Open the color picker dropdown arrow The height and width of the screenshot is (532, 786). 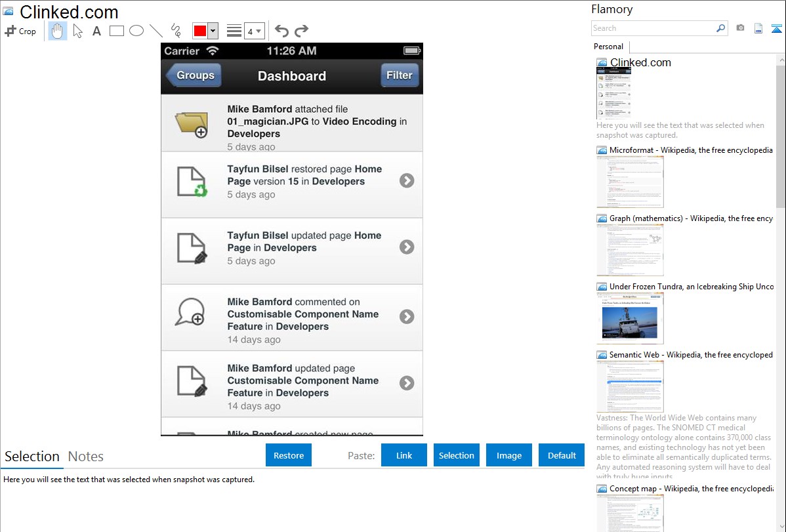pos(213,31)
